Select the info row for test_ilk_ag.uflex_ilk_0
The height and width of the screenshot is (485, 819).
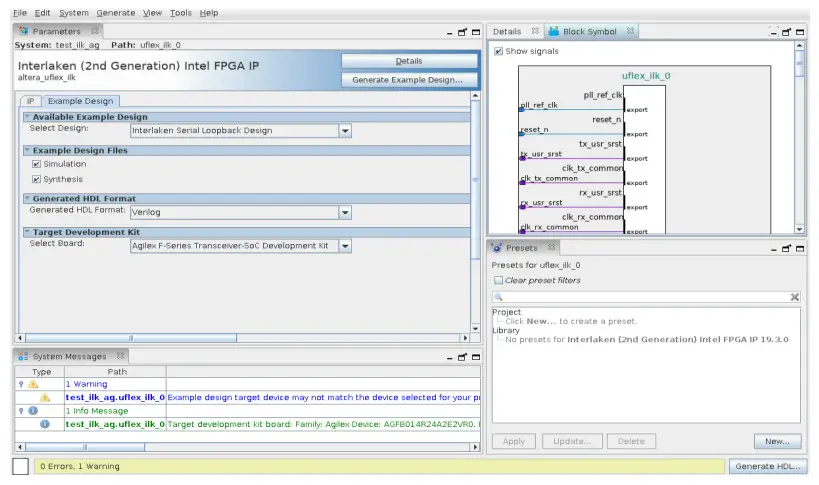[248, 424]
